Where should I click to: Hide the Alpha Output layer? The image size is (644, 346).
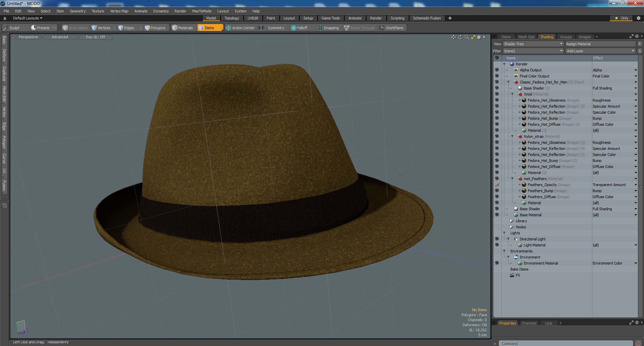pos(497,70)
